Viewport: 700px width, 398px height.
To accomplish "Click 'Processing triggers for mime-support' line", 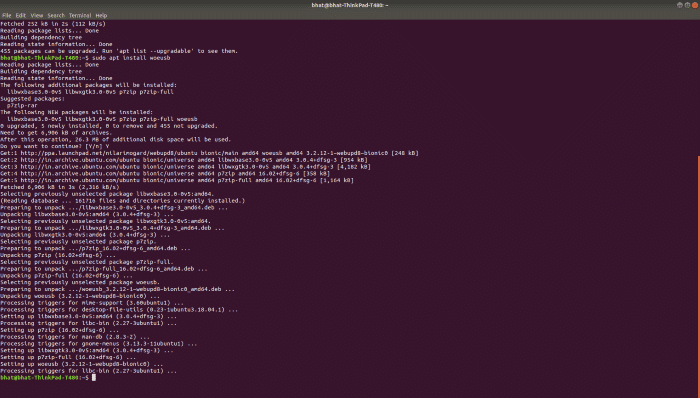I will click(92, 303).
